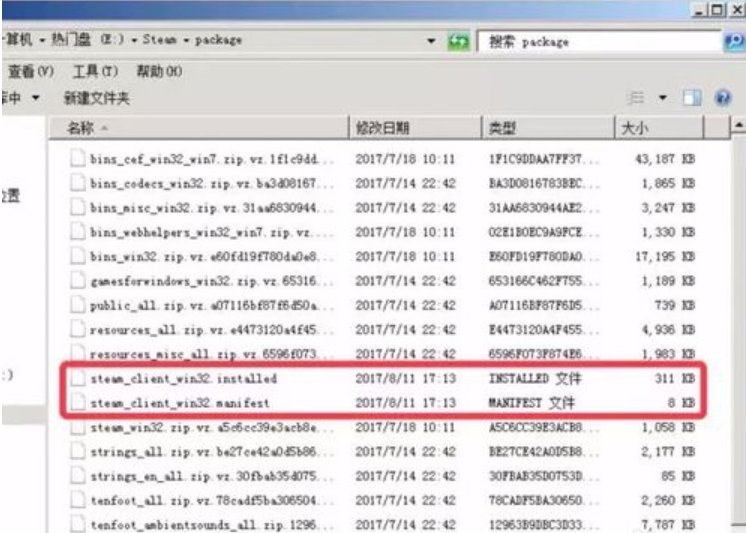Click the search magnifier icon
Screen dimensions: 746x533
(x=734, y=42)
